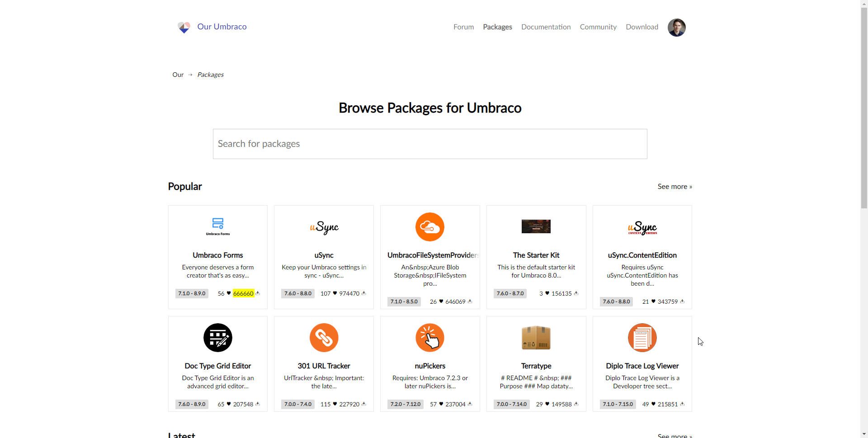Viewport: 868px width, 438px height.
Task: Click the UmbracoFileSystemProviders cloud icon
Action: [x=429, y=226]
